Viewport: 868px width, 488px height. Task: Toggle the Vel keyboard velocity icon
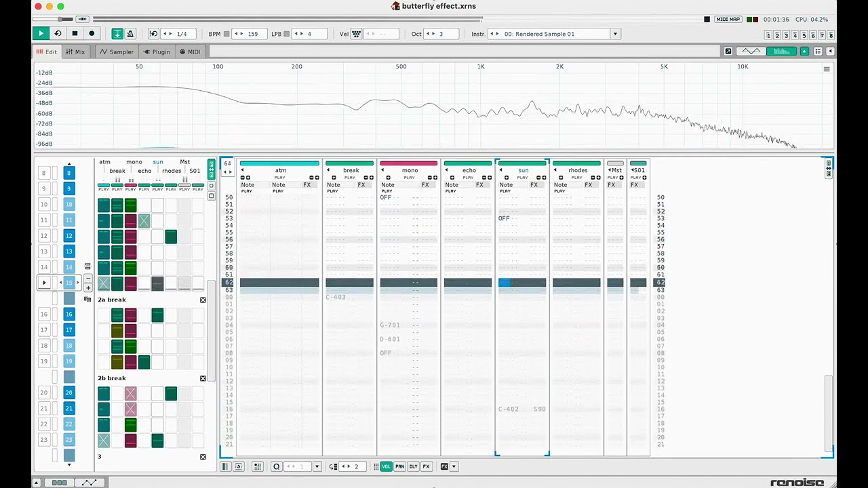coord(356,34)
